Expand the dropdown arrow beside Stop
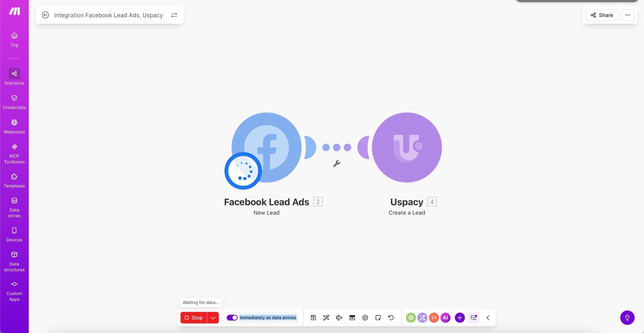 [x=213, y=318]
